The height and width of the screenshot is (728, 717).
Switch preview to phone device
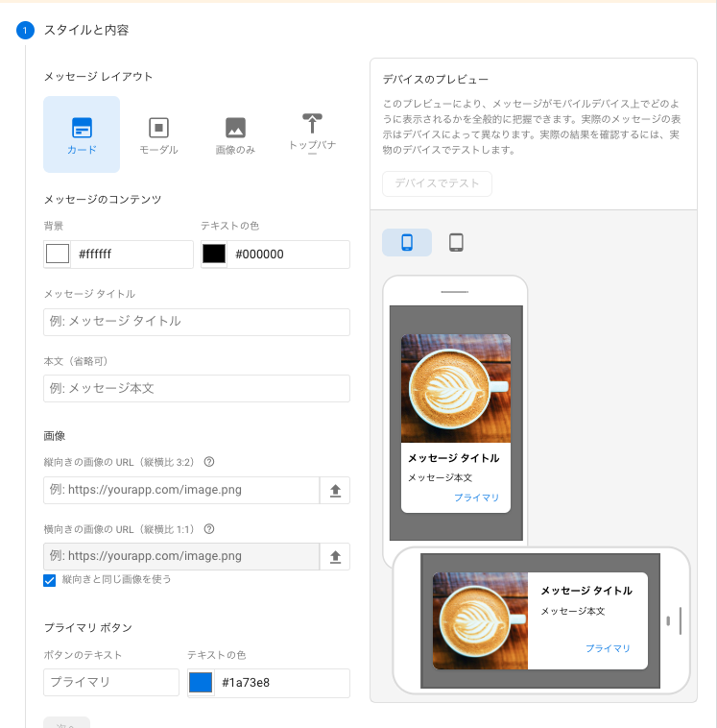click(x=407, y=242)
